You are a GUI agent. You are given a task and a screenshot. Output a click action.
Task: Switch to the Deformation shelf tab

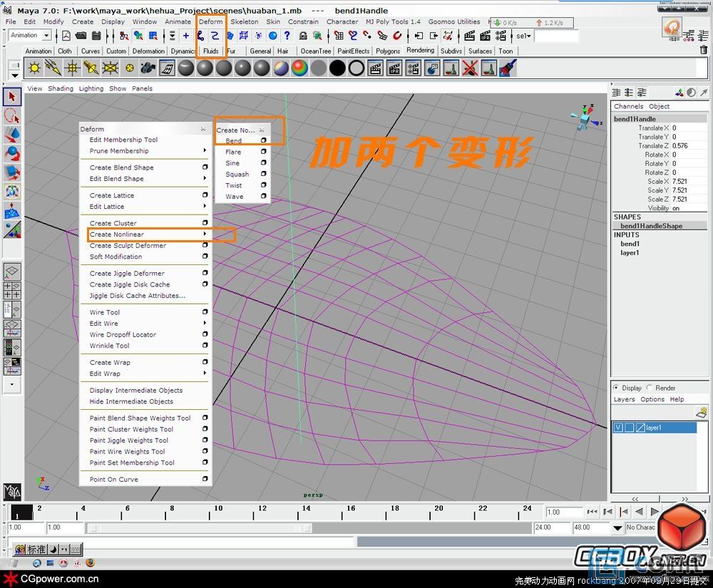[148, 51]
